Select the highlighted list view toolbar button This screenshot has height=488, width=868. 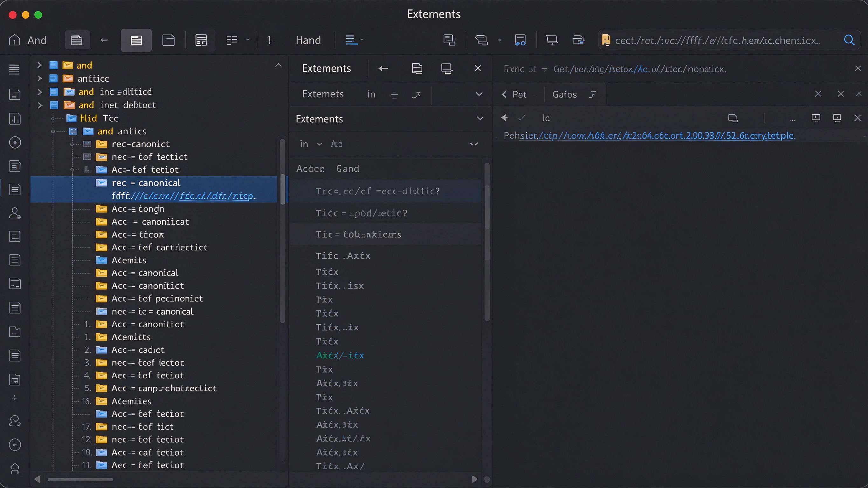click(x=136, y=40)
